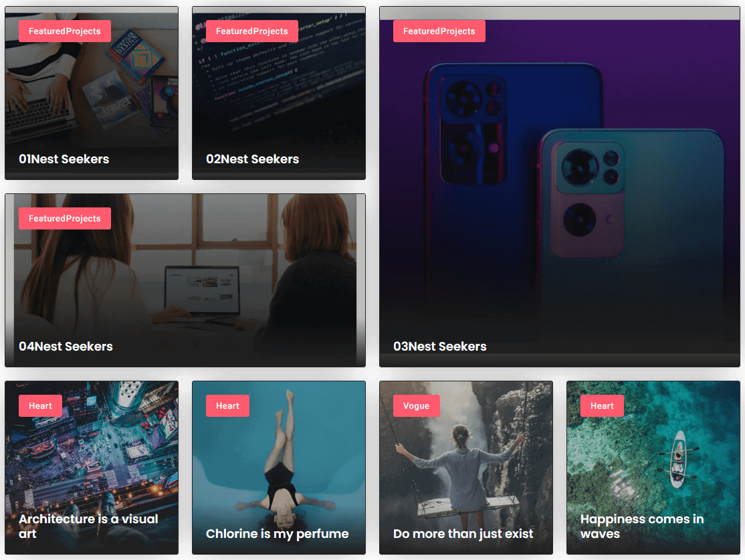
Task: Click FeaturedProjects tag on code screen card
Action: click(x=252, y=31)
